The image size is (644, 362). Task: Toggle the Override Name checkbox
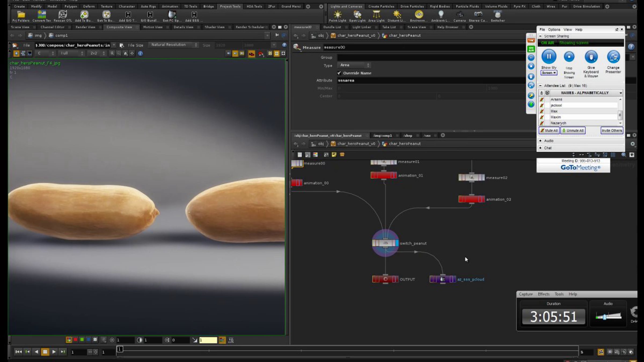pos(339,73)
